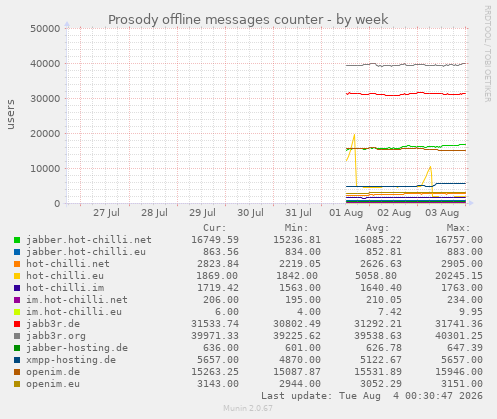Click average value 31292.21 for jabb3r.de
Viewport: 497px width, 419px height.
[x=378, y=324]
